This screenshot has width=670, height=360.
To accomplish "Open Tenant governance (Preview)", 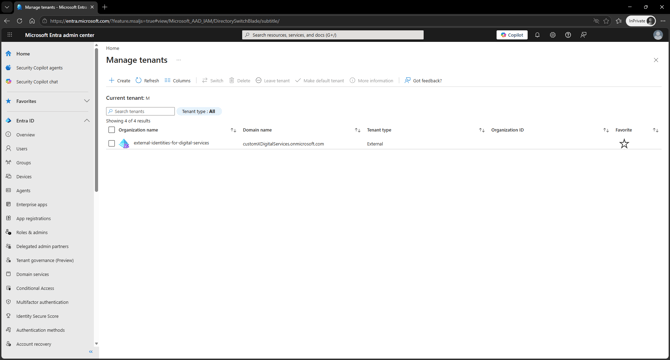I will point(45,260).
